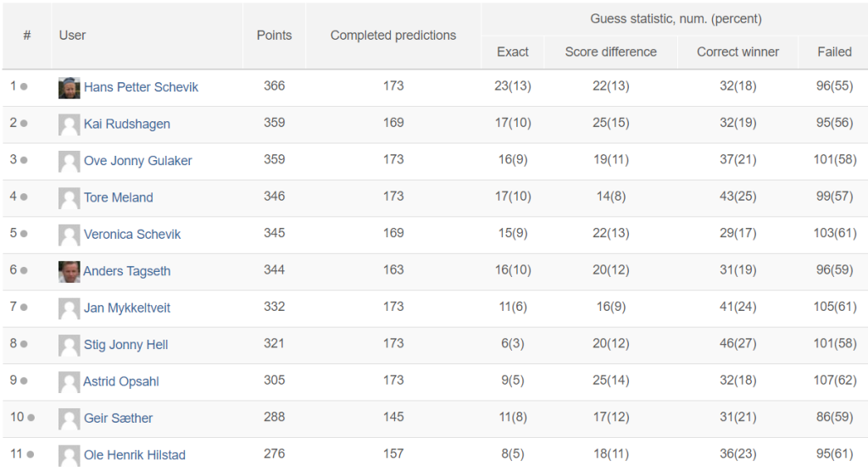Click the Exact column header
Screen dimensions: 868x471
click(513, 52)
